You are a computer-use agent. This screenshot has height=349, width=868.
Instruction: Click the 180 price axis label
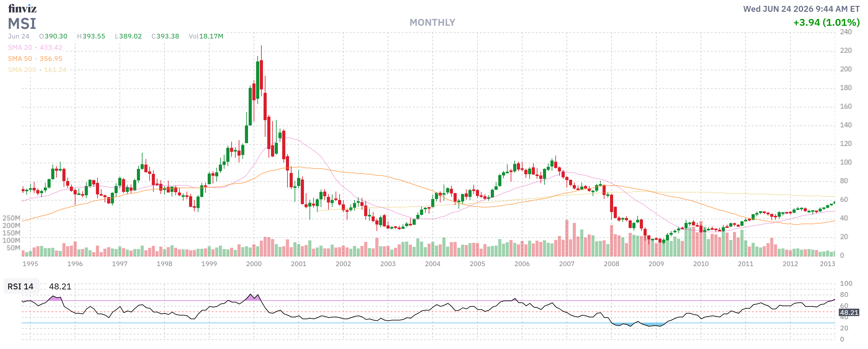[846, 88]
